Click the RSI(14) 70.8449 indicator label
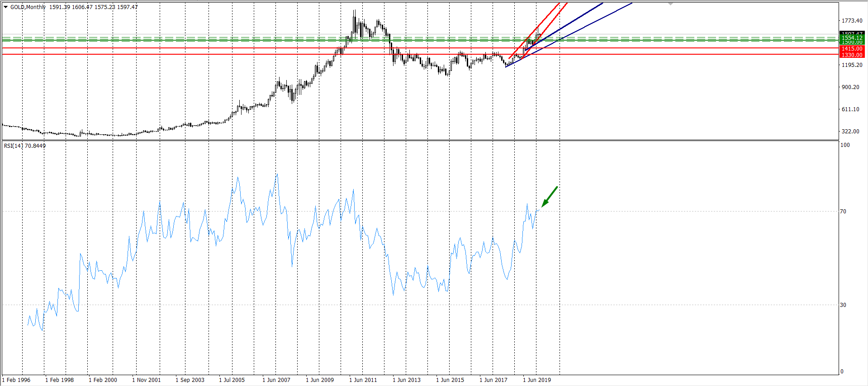Screen dimensions: 868x386 (25, 146)
